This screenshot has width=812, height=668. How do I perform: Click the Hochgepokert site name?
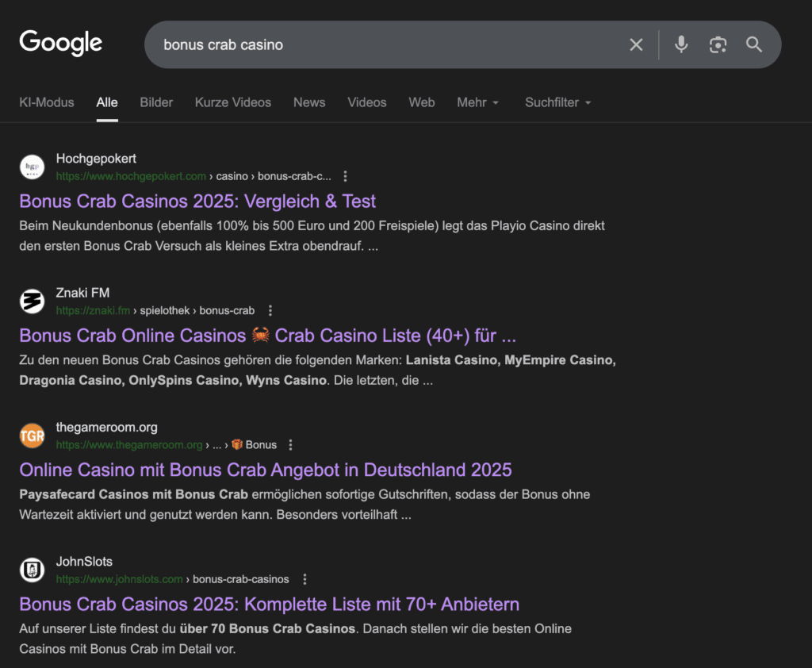(x=96, y=159)
